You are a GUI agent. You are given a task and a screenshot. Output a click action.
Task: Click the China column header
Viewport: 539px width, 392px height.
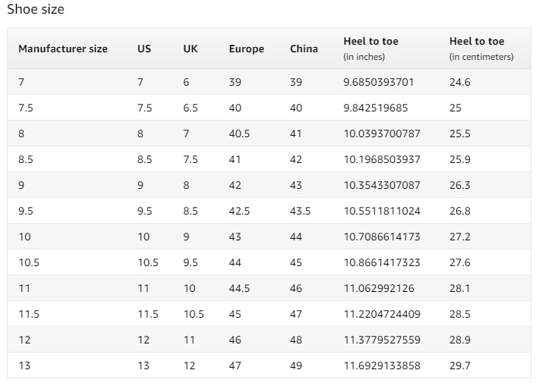click(304, 49)
